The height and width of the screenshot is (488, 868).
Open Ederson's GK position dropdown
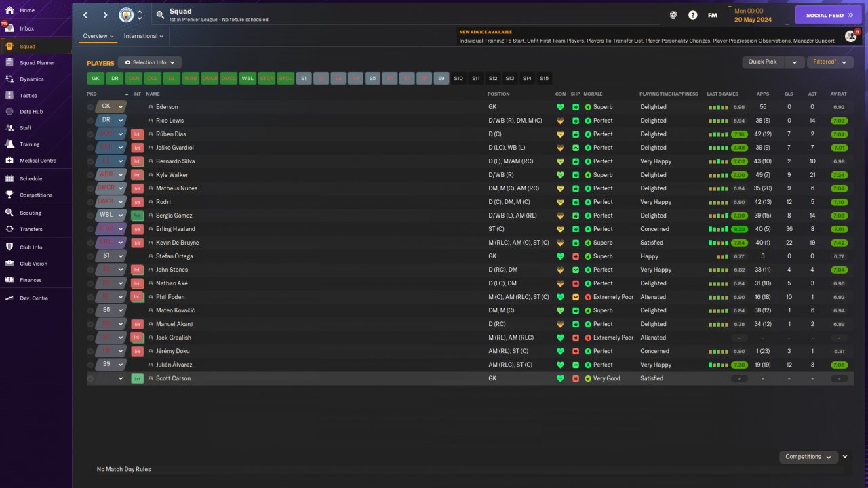click(x=111, y=107)
